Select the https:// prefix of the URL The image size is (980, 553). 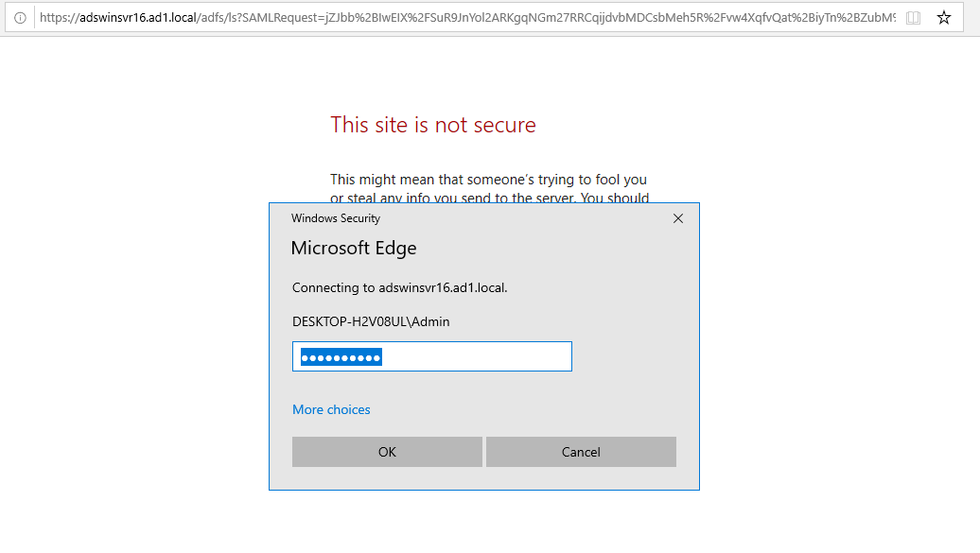point(60,18)
